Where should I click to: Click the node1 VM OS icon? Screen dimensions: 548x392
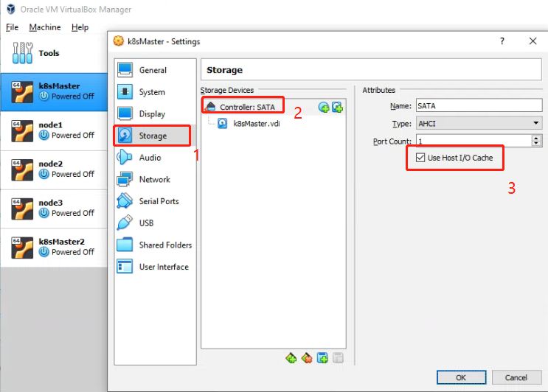coord(22,131)
